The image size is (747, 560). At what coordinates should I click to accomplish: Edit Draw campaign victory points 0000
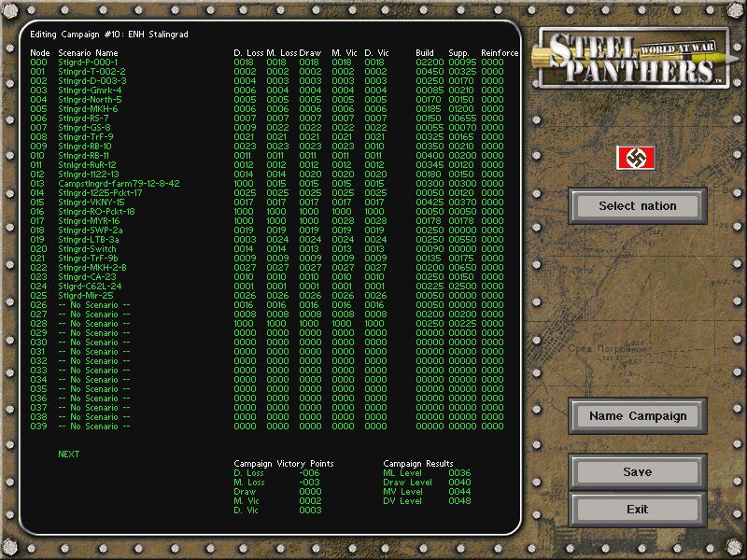pyautogui.click(x=310, y=492)
